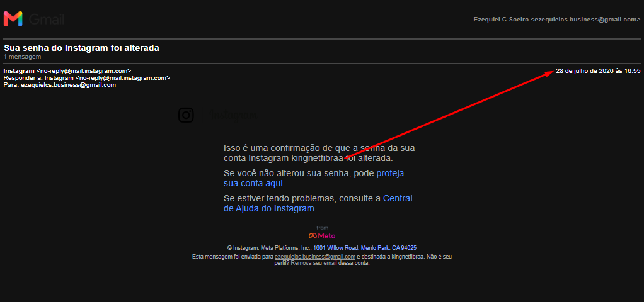Click the "Para: ezequielcs.business@gmail.com" recipient line
644x302 pixels.
(60, 85)
